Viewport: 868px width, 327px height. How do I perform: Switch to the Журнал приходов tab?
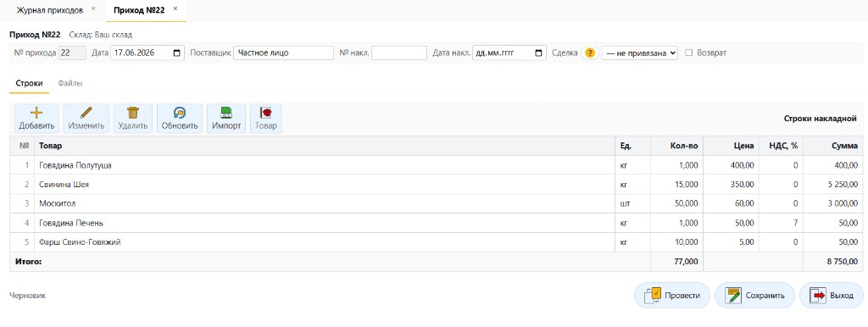tap(49, 10)
